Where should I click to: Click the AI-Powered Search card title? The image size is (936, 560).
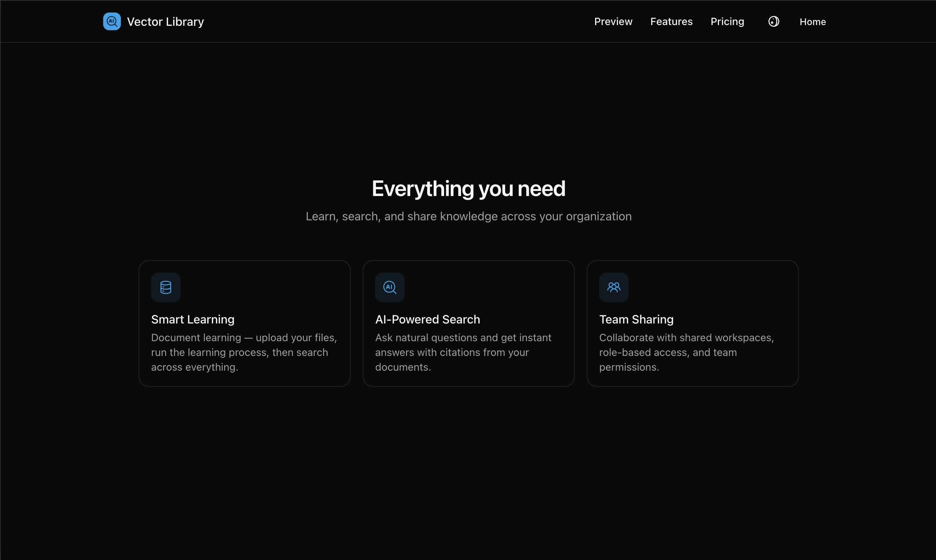coord(427,319)
